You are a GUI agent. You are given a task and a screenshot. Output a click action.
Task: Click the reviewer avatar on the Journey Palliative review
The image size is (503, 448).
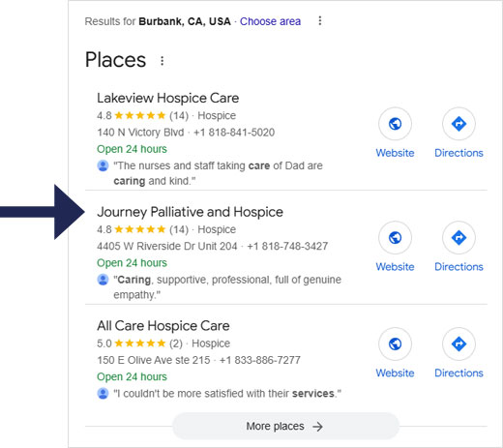(103, 280)
